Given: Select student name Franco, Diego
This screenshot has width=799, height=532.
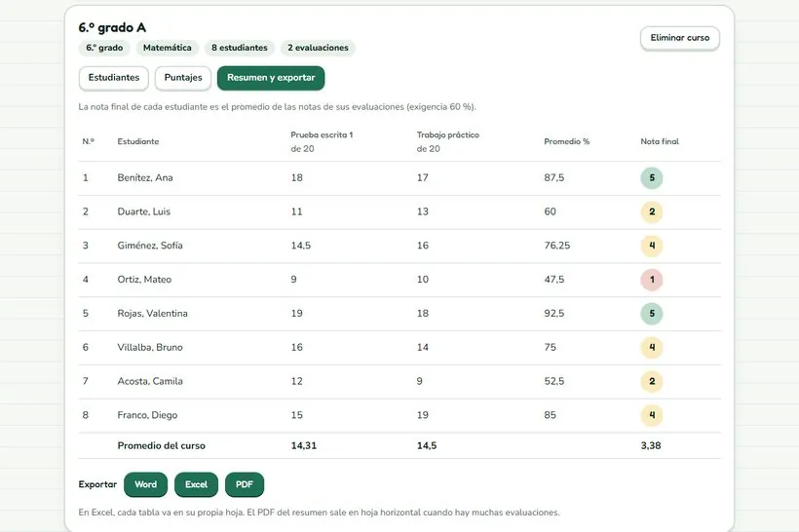Looking at the screenshot, I should 147,415.
